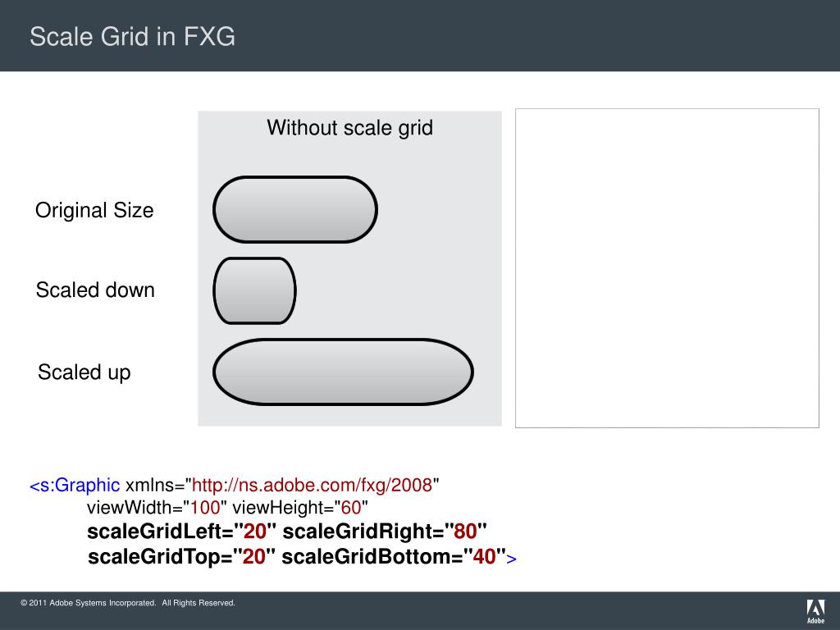Click the Adobe copyright notice text

(128, 603)
